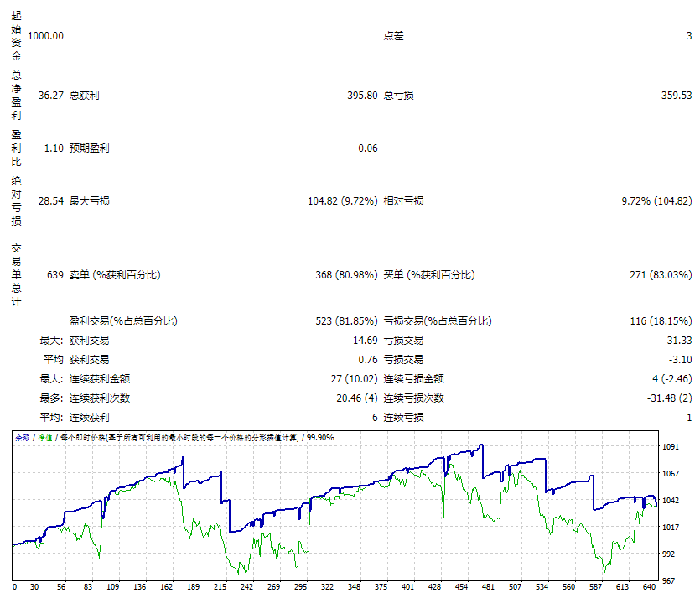Screen dimensions: 700x593
Task: Select the 点差 spread label
Action: [x=393, y=36]
